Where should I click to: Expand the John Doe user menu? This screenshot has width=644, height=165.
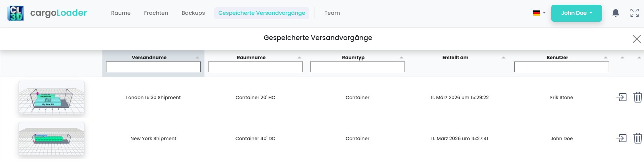[576, 13]
